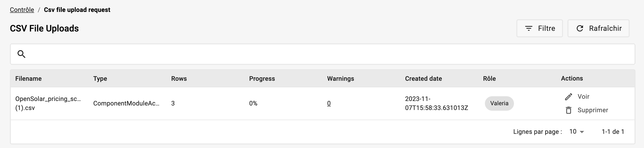Sort by Type column header

point(100,78)
